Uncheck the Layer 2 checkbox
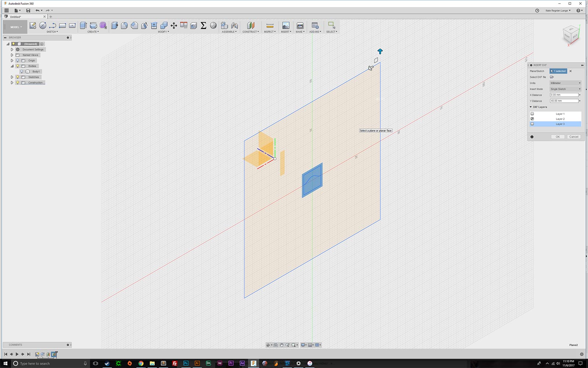588x368 pixels. (532, 119)
